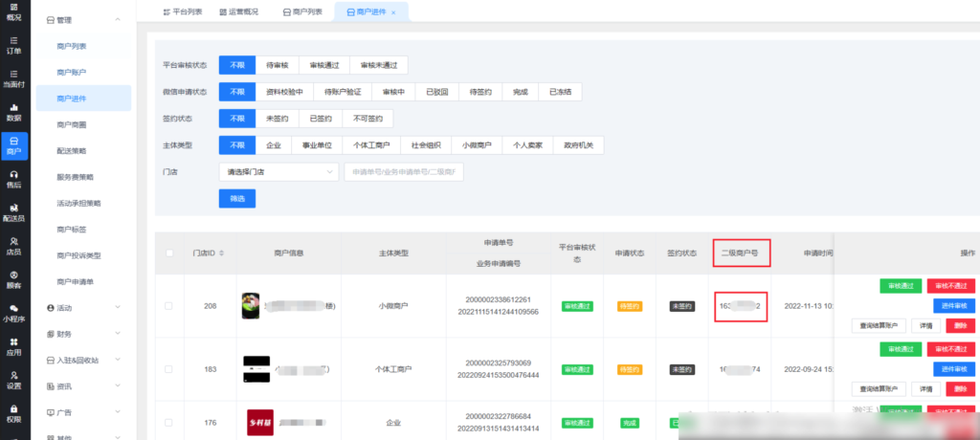Tick the header select-all checkbox
Image resolution: width=980 pixels, height=440 pixels.
(168, 253)
